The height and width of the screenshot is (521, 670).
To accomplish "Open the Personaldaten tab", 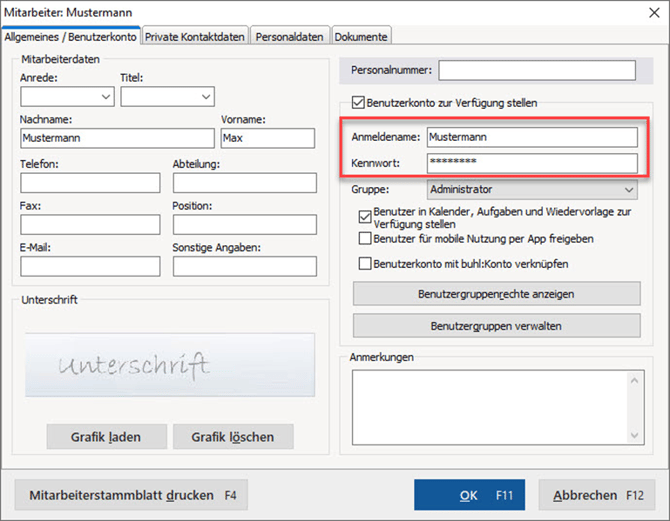I will (289, 36).
